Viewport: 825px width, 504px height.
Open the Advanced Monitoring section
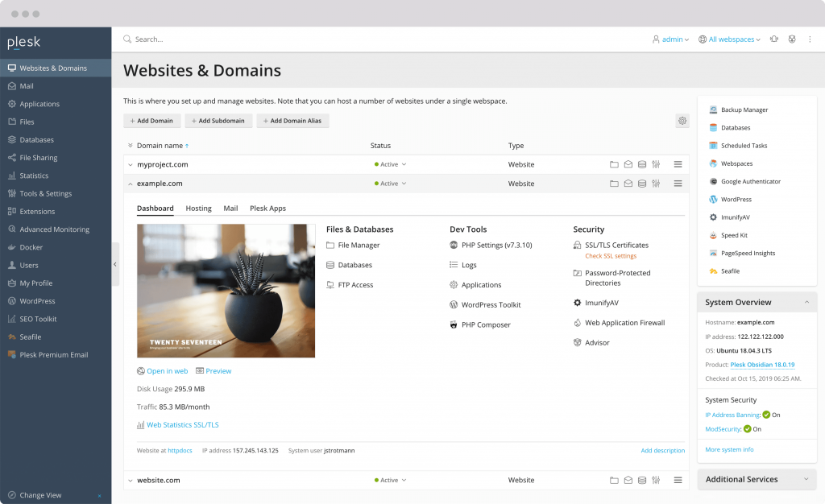point(51,229)
